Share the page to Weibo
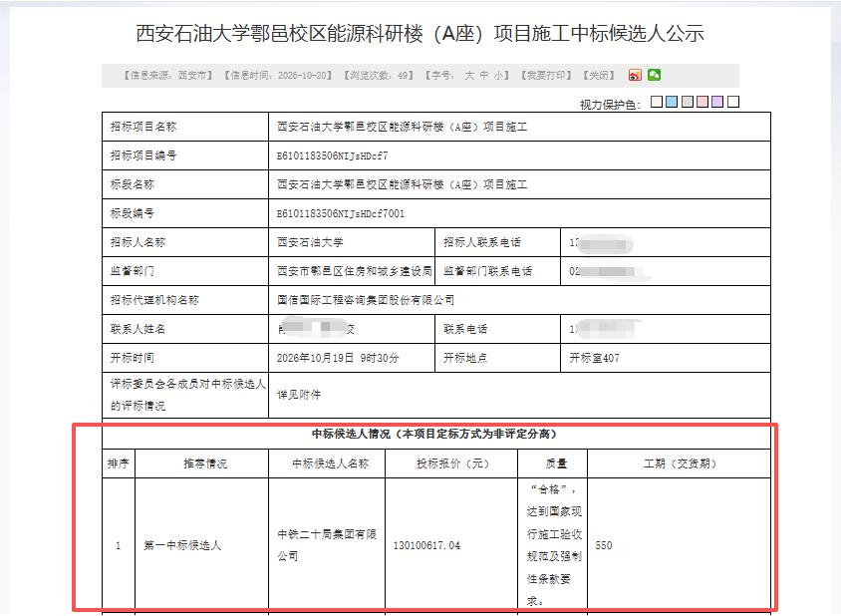Screen dimensions: 841x616 (x=635, y=75)
